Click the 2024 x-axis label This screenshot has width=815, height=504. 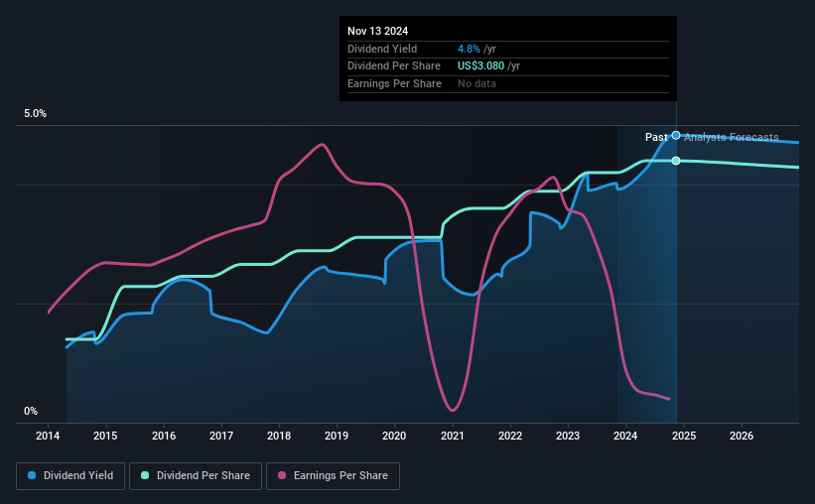(x=625, y=436)
